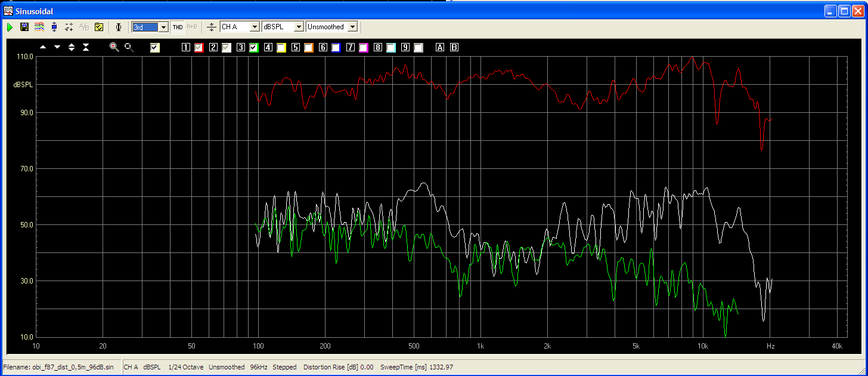
Task: Open the multicolor overlay curves icon
Action: (39, 27)
